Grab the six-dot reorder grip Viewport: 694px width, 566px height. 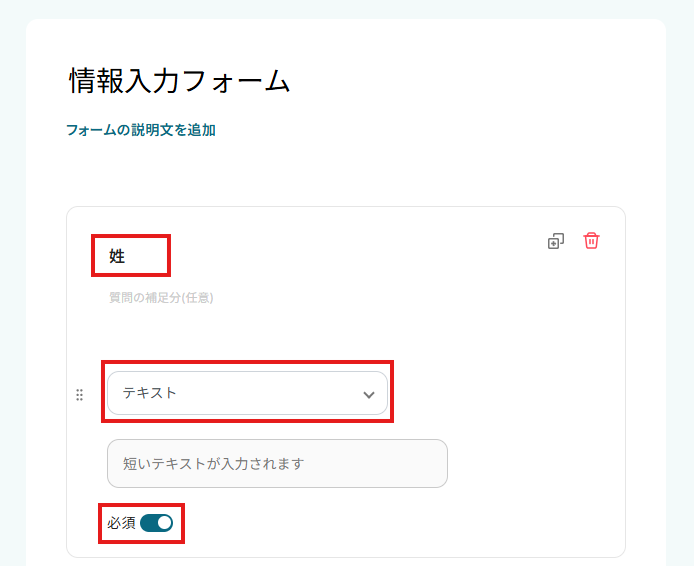(80, 394)
